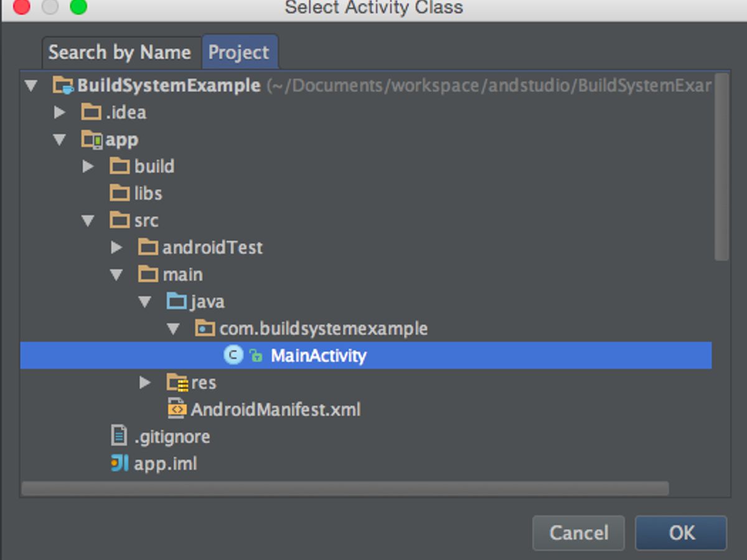Click the AndroidManifest.xml file icon
Image resolution: width=747 pixels, height=560 pixels.
click(177, 409)
